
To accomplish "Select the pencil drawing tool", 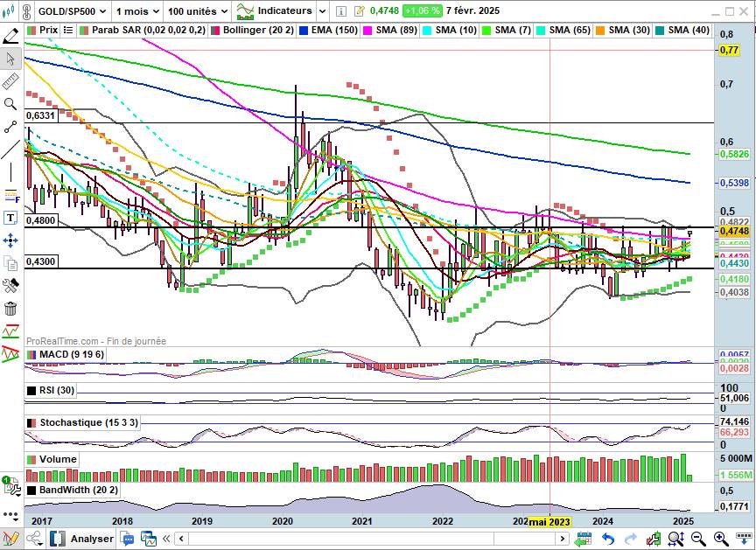I will (10, 36).
